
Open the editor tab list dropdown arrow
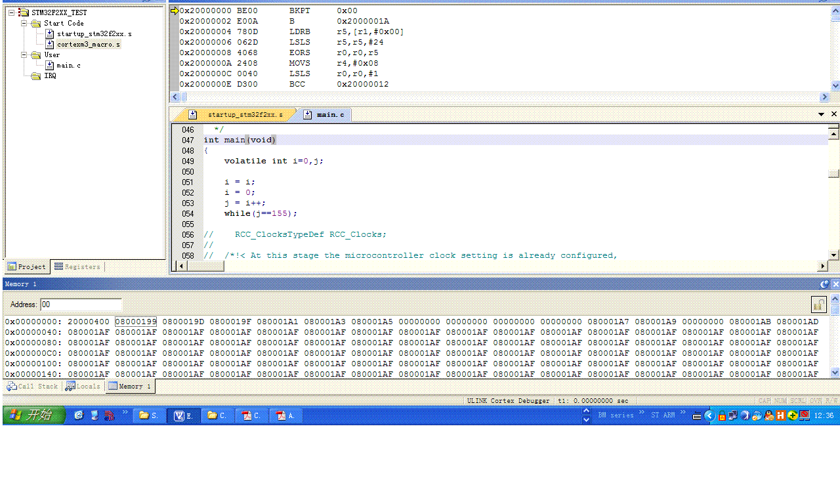click(x=821, y=114)
